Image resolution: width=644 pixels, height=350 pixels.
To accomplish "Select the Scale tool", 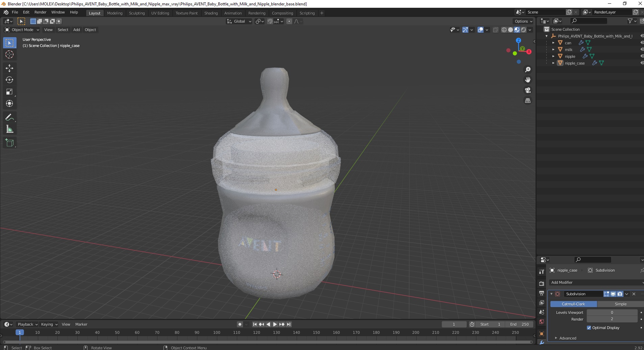I will coord(9,92).
